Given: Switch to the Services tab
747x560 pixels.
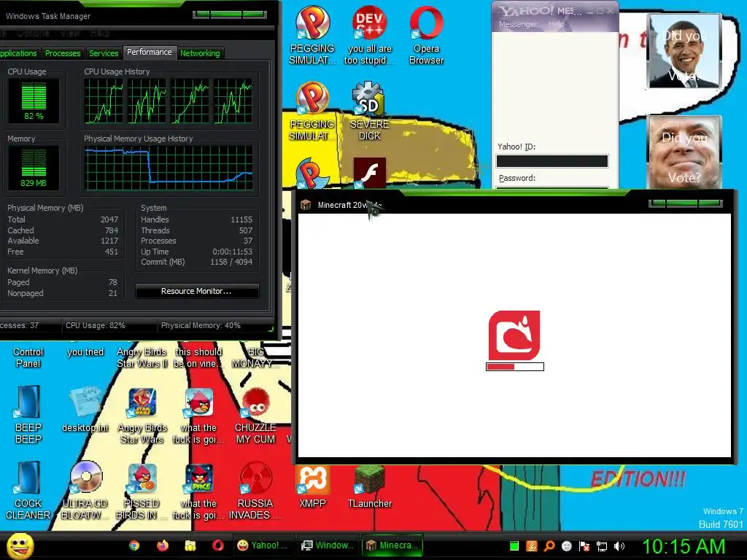Looking at the screenshot, I should pos(104,53).
